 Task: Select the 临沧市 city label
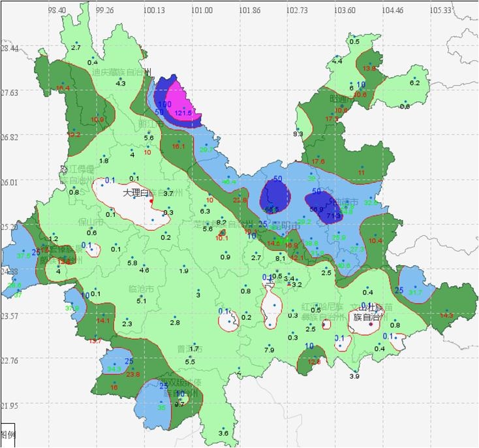(x=142, y=288)
